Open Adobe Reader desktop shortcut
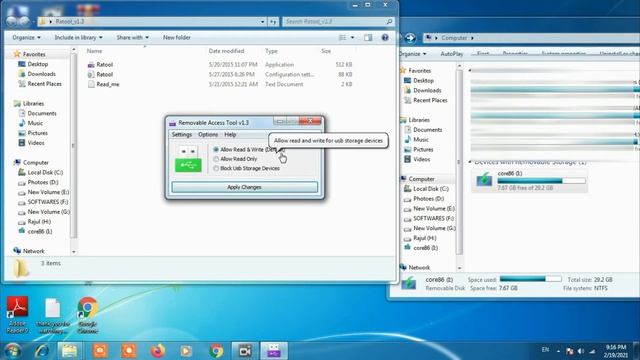 click(18, 315)
